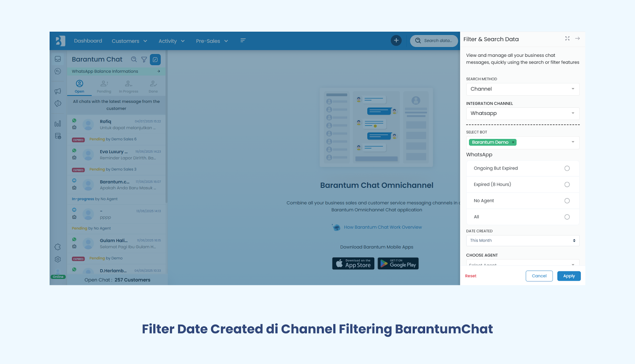Open the settings gear icon in sidebar
The height and width of the screenshot is (364, 635).
[x=58, y=259]
